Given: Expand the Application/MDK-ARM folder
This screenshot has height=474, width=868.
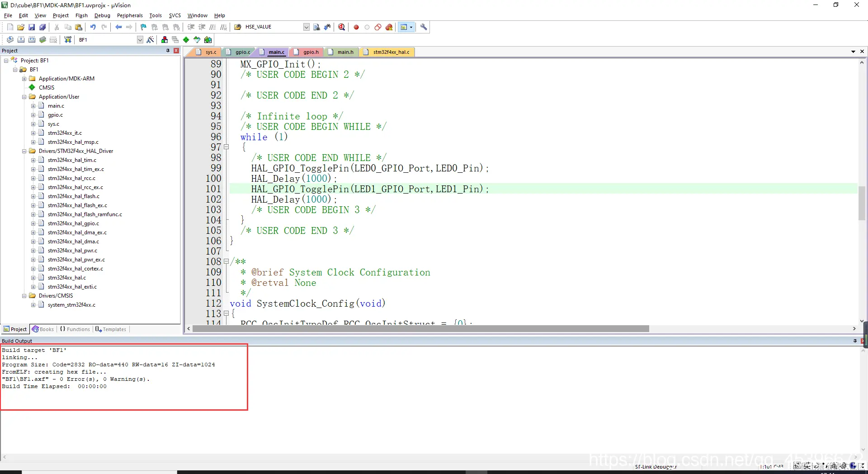Looking at the screenshot, I should tap(24, 79).
